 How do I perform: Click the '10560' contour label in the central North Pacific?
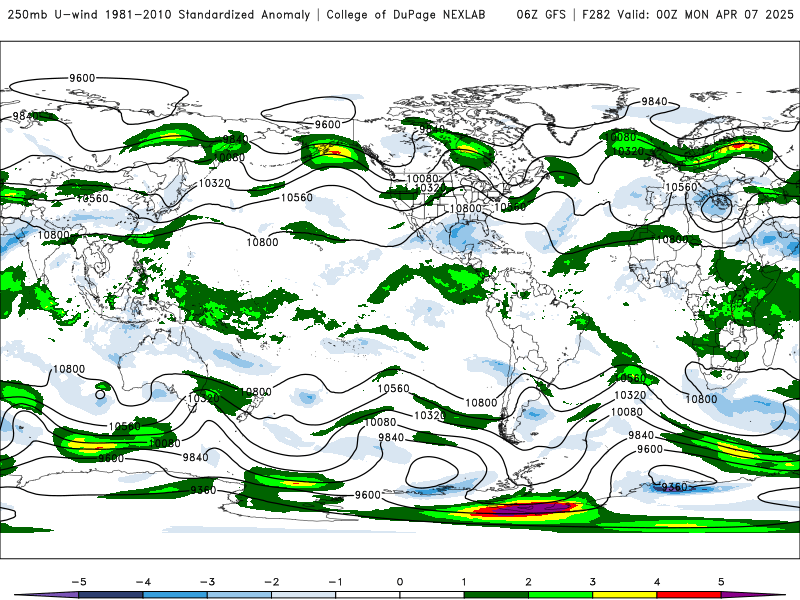tap(296, 197)
